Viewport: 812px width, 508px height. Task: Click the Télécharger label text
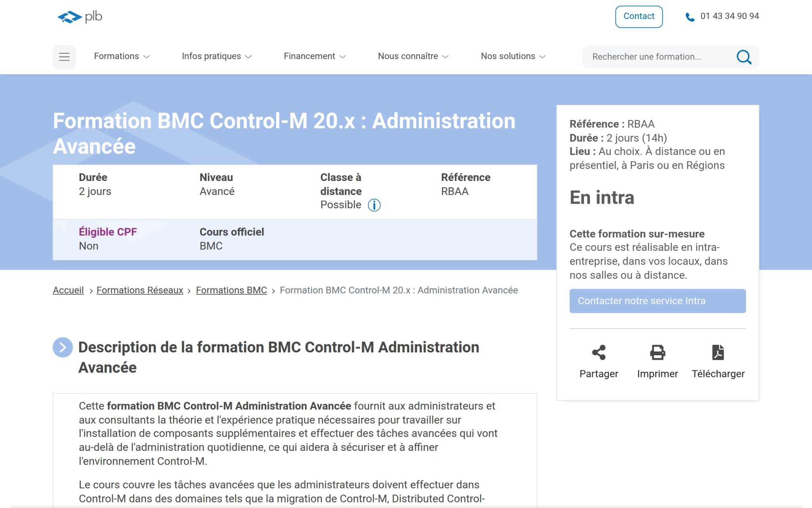click(x=718, y=374)
